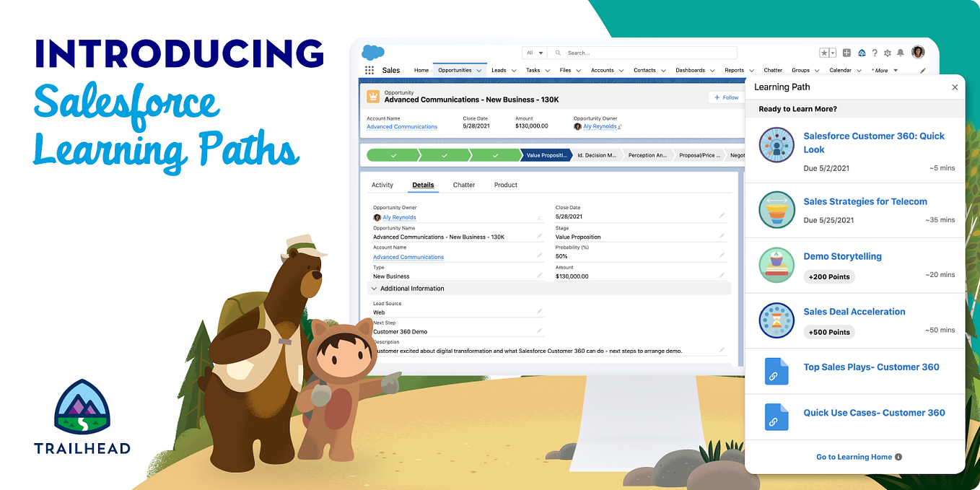Expand the Leads tab chevron

click(514, 71)
